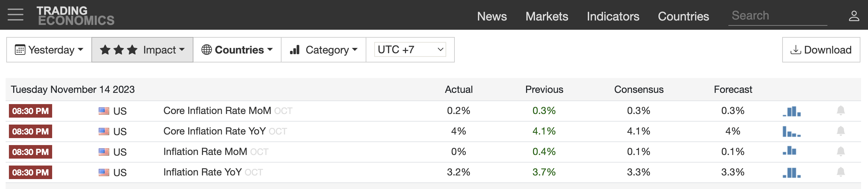Open the UTC +7 timezone selector
The height and width of the screenshot is (189, 868).
point(410,50)
